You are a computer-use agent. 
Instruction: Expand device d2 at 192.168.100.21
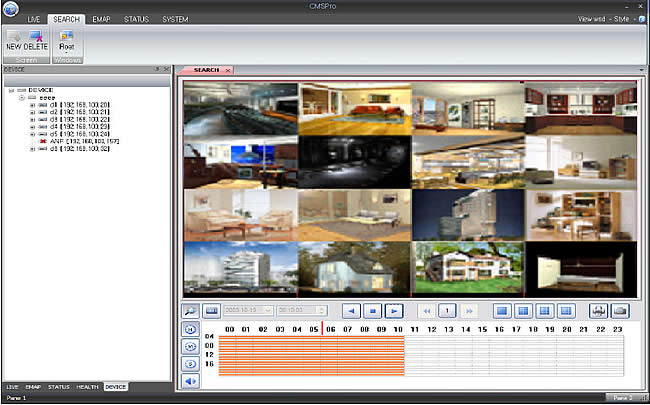tap(32, 112)
